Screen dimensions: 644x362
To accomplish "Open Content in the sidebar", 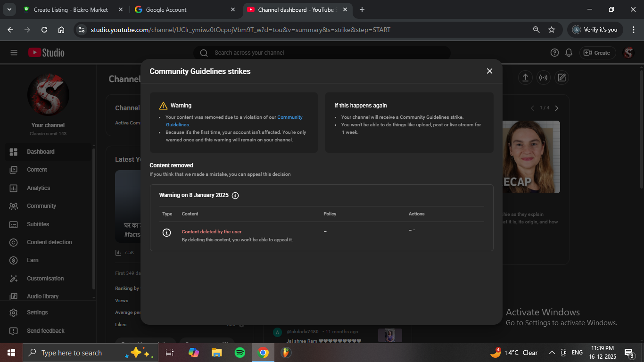I will (x=37, y=170).
